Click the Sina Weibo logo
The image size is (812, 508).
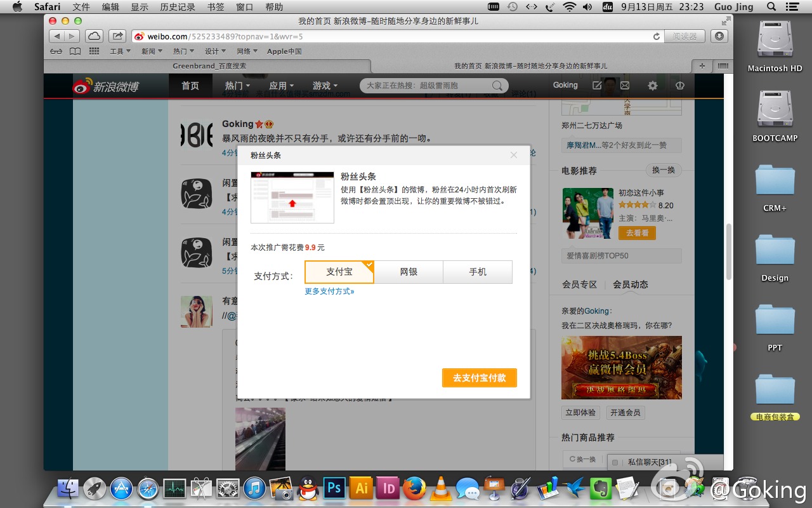(x=105, y=86)
